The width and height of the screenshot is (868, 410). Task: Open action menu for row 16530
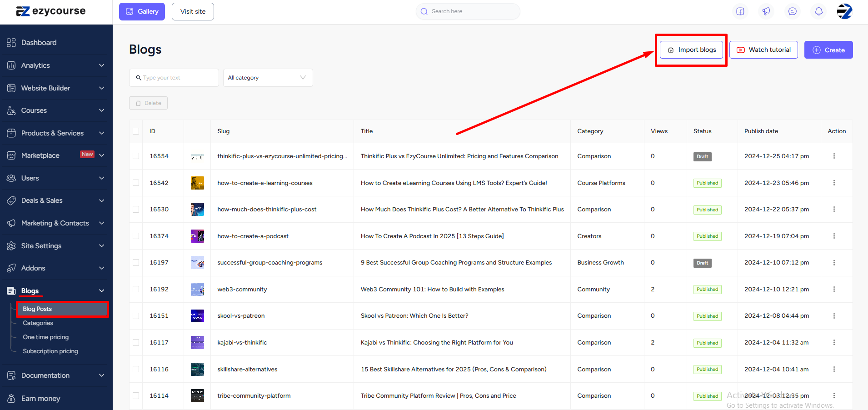point(834,209)
